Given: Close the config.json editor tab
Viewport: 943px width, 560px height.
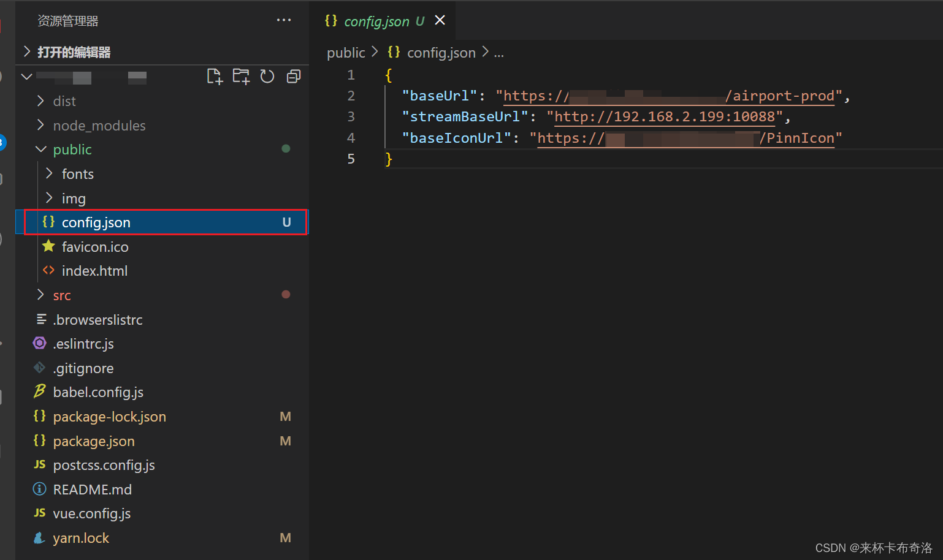Looking at the screenshot, I should 440,20.
